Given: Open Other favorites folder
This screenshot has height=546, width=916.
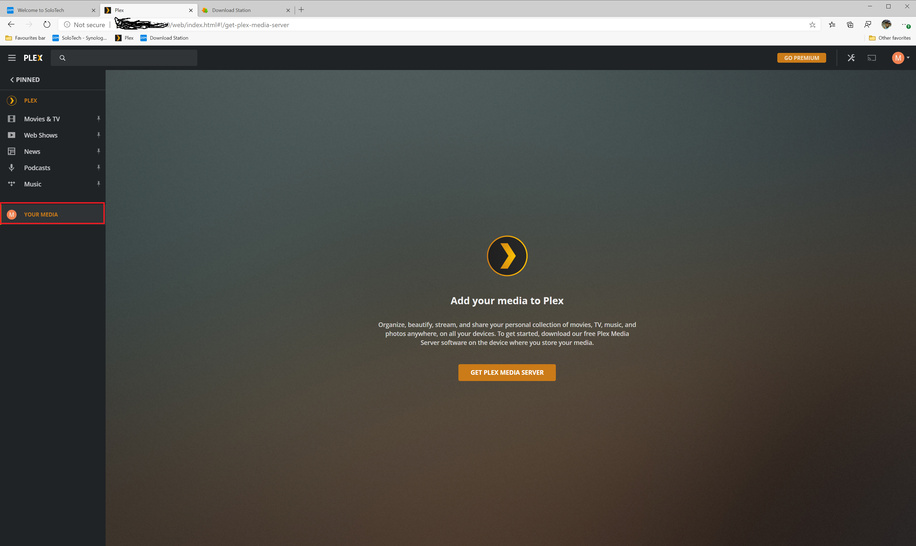Looking at the screenshot, I should pyautogui.click(x=889, y=38).
